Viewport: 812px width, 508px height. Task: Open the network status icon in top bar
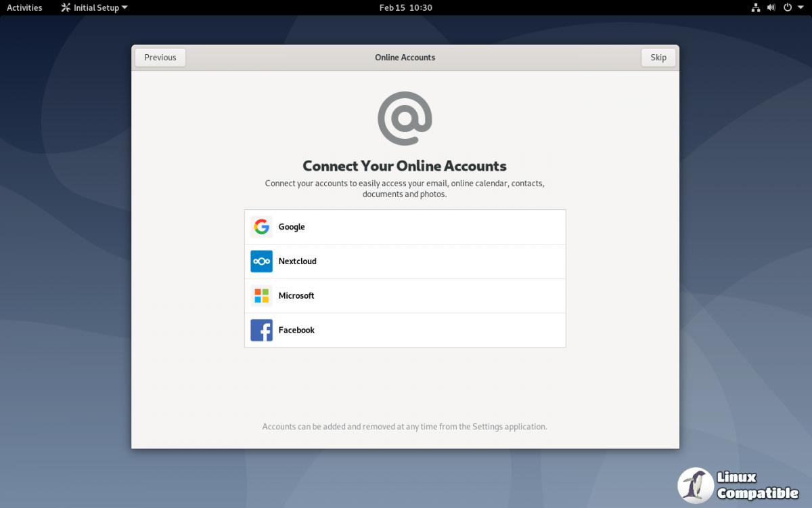756,7
